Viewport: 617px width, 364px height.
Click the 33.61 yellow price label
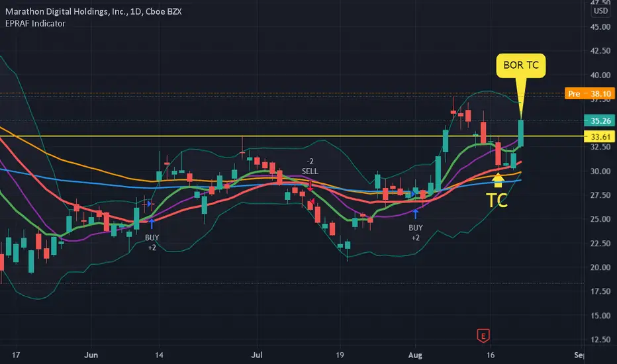600,137
